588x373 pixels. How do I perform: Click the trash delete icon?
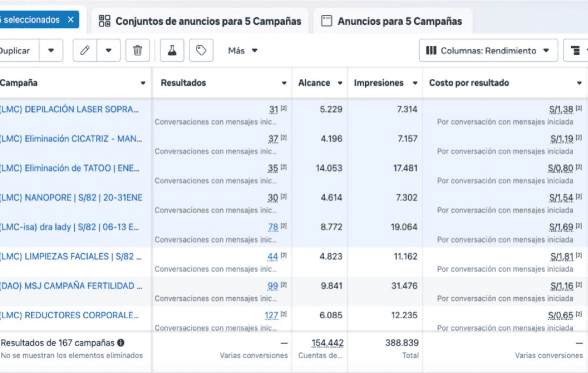[137, 50]
